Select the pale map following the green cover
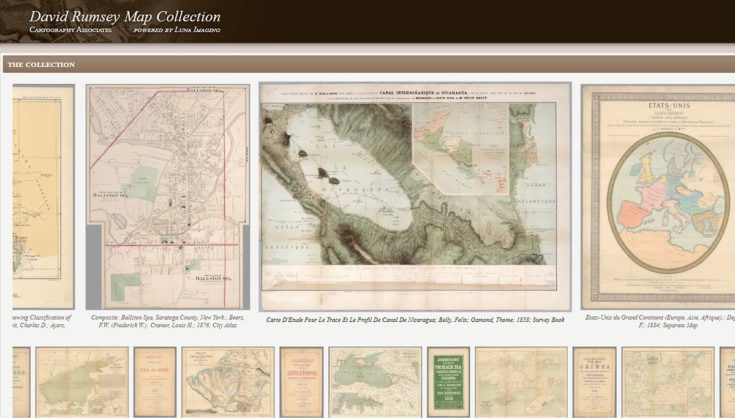This screenshot has height=418, width=735. pos(521,382)
